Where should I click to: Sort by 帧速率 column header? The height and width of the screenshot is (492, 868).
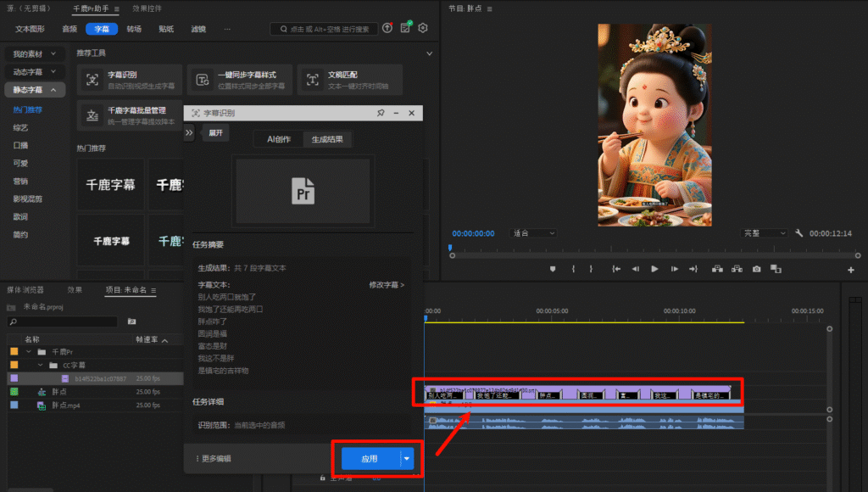(x=152, y=339)
